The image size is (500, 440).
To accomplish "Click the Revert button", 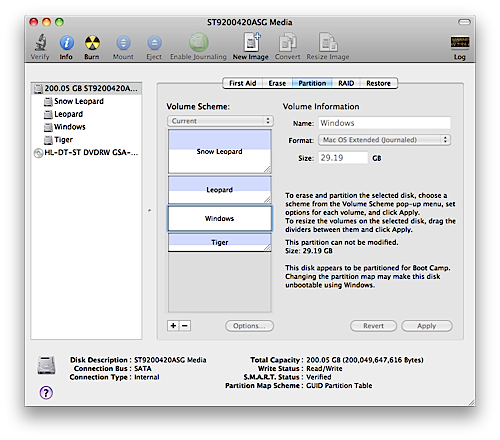I will tap(373, 326).
